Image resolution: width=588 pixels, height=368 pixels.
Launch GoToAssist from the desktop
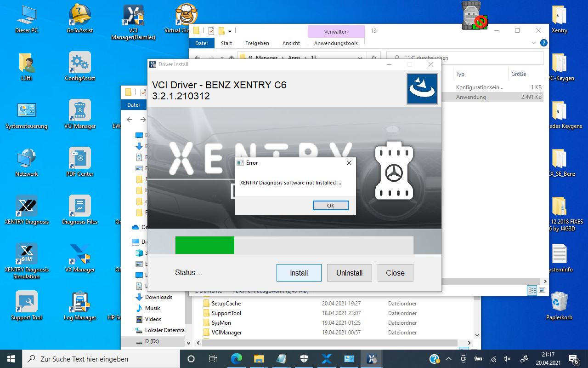(79, 18)
